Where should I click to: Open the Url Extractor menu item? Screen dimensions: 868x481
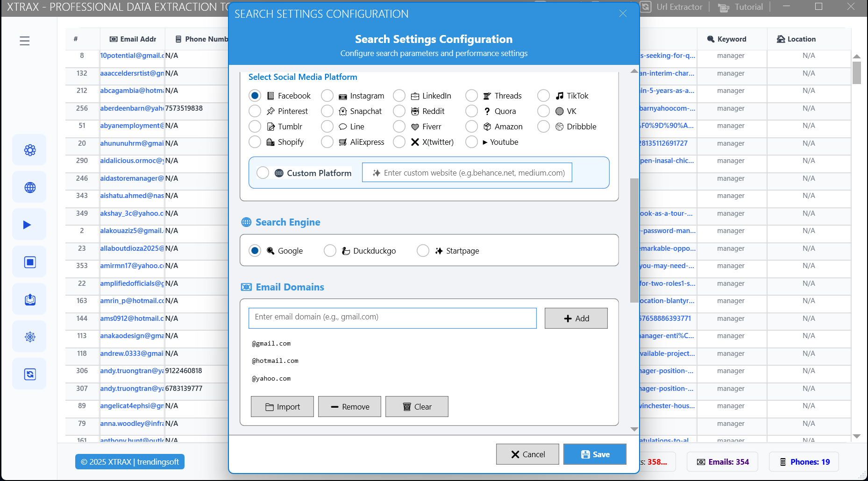coord(672,7)
